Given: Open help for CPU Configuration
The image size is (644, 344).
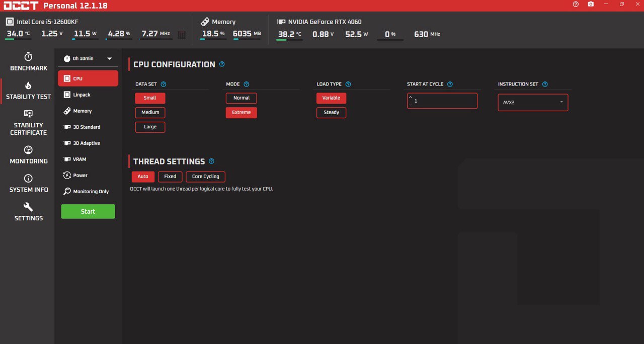Looking at the screenshot, I should 222,64.
